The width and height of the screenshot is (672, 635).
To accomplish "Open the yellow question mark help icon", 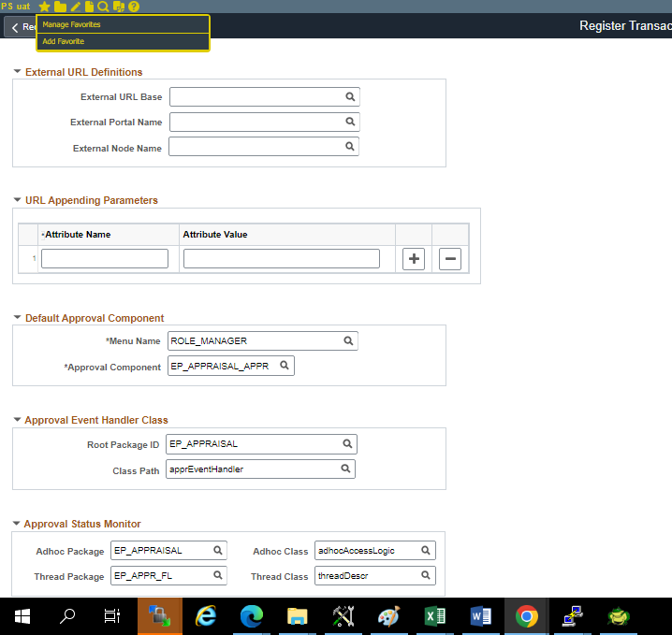I will (134, 7).
